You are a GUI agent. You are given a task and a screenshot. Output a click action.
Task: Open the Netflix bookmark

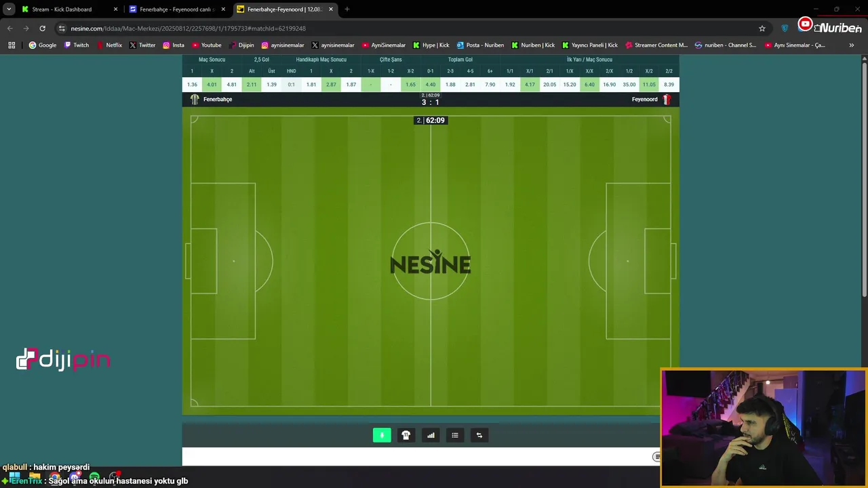pos(109,45)
